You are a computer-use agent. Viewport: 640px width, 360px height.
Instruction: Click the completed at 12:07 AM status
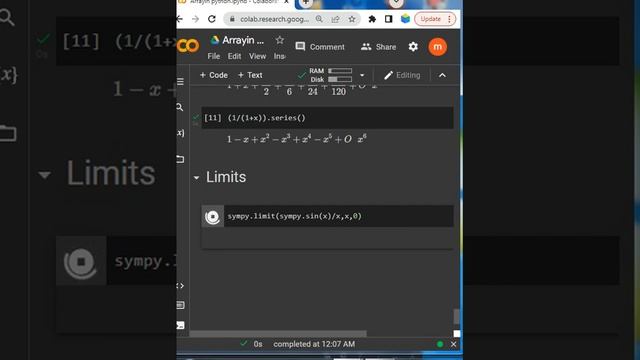point(314,344)
